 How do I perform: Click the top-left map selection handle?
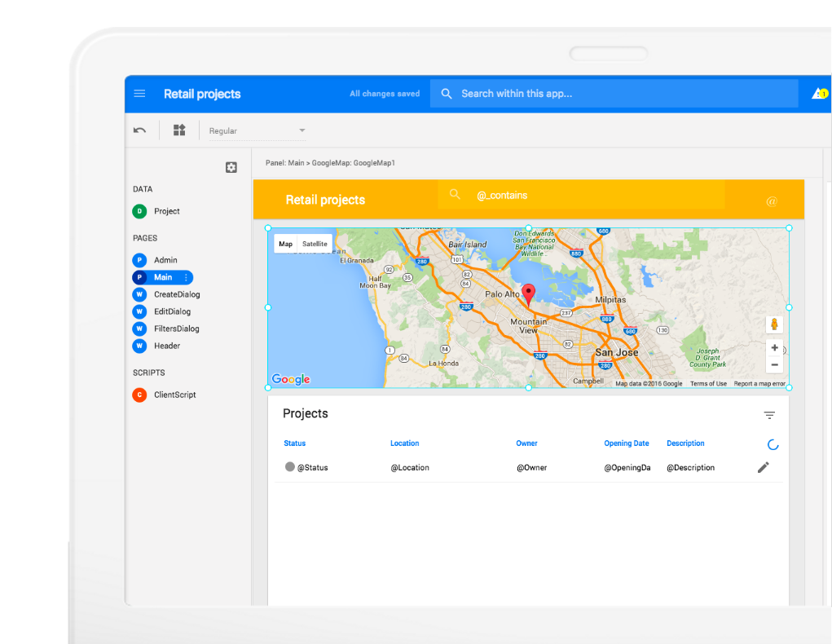click(268, 227)
